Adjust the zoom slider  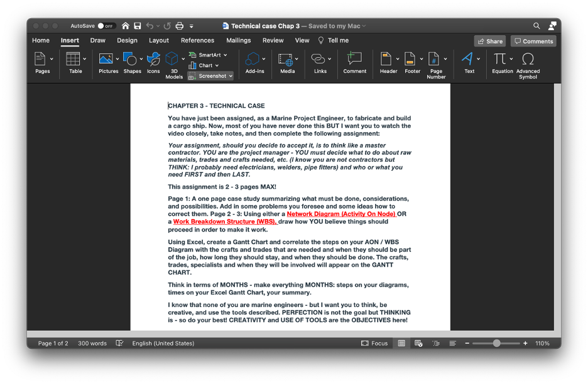tap(496, 343)
